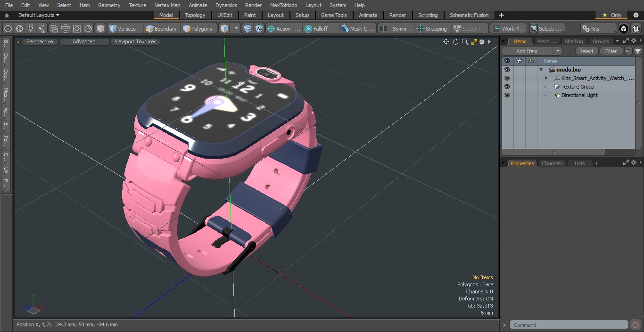Click the pie circle toolbar icon

coord(88,29)
